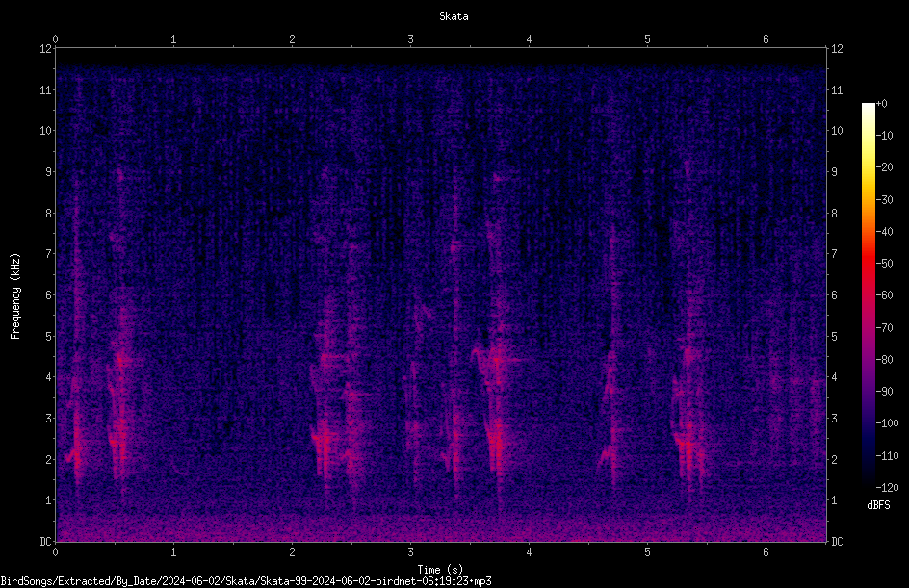Screen dimensions: 909x588
Task: Click the -80 label on the dBFS scale
Action: tap(885, 359)
